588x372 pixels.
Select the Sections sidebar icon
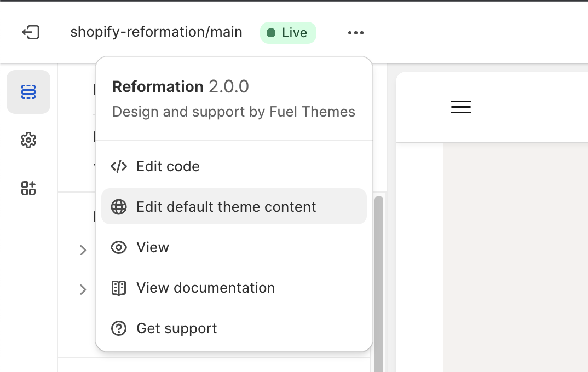[28, 92]
